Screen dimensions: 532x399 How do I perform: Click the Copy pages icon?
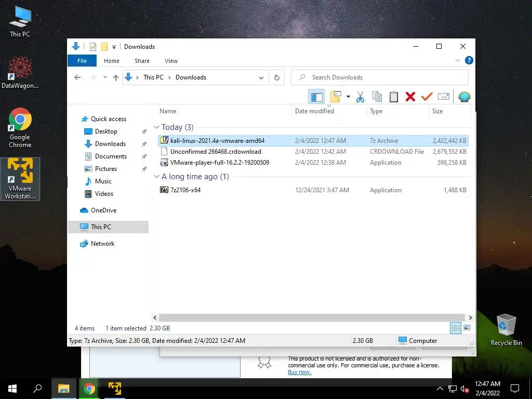pyautogui.click(x=377, y=97)
